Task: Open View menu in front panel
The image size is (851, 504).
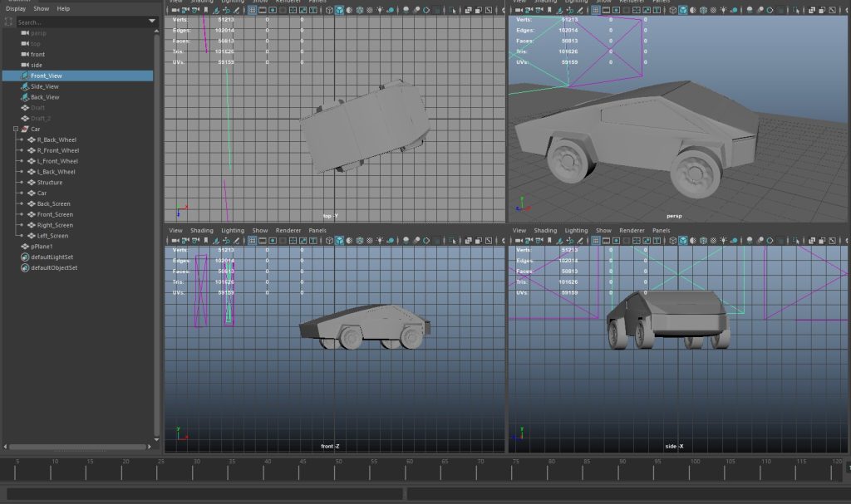Action: click(x=176, y=231)
